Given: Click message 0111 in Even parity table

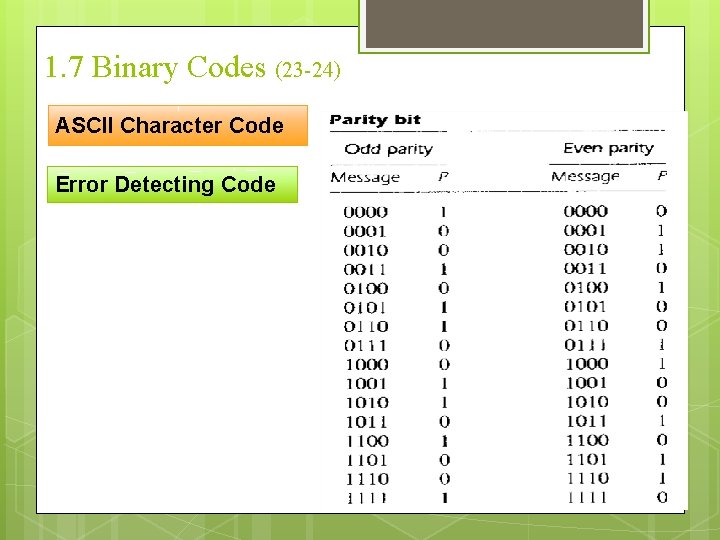Looking at the screenshot, I should pyautogui.click(x=585, y=345).
